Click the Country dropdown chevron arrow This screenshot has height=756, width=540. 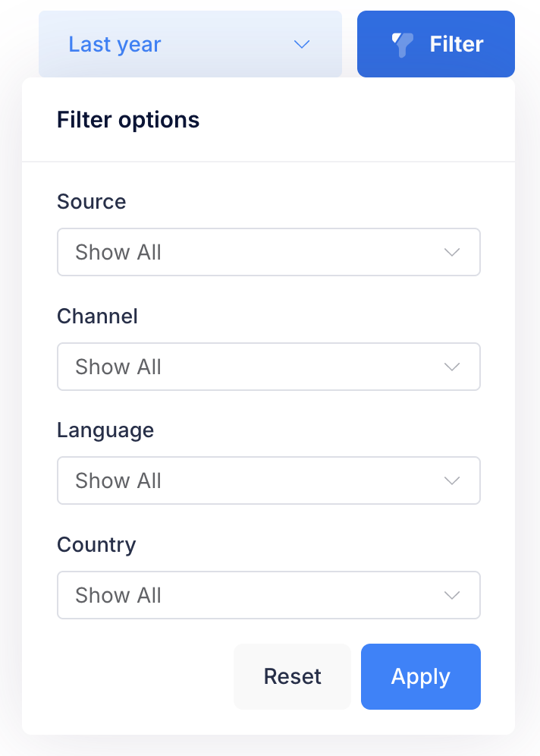coord(452,595)
